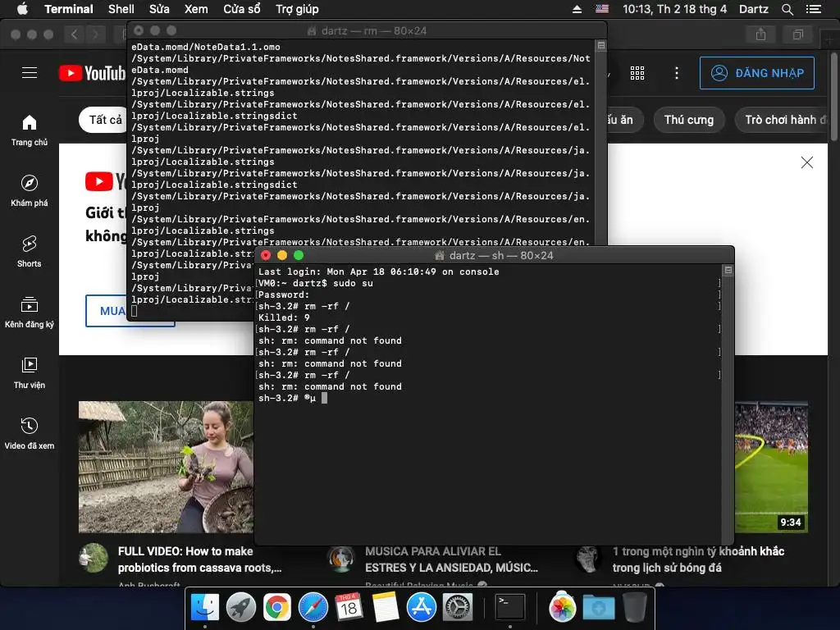Open Terminal from the Dock
The image size is (840, 630).
[510, 608]
